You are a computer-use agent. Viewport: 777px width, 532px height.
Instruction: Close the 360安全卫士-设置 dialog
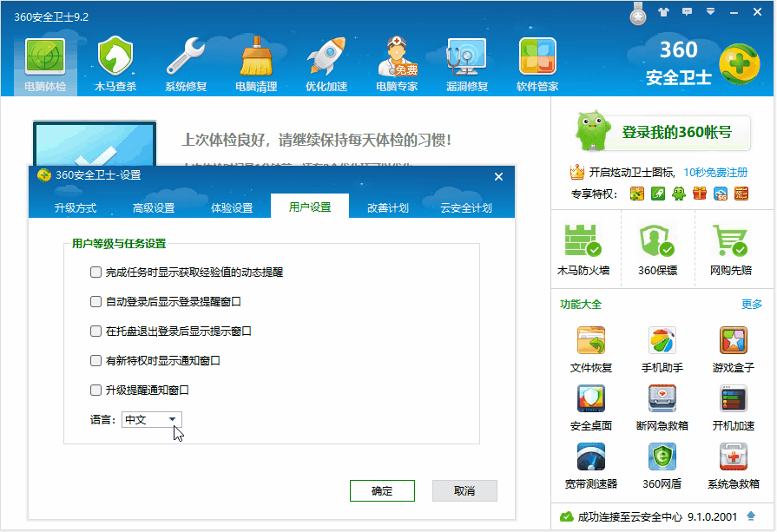pyautogui.click(x=498, y=176)
